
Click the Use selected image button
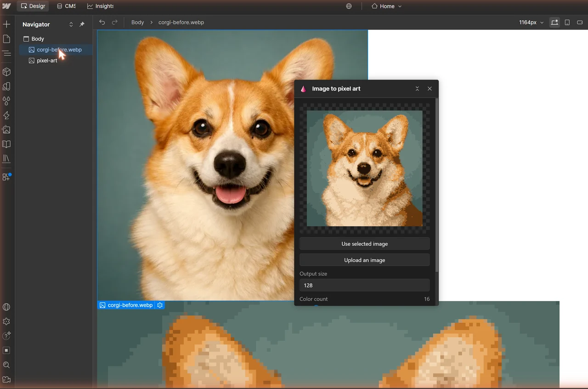tap(365, 244)
